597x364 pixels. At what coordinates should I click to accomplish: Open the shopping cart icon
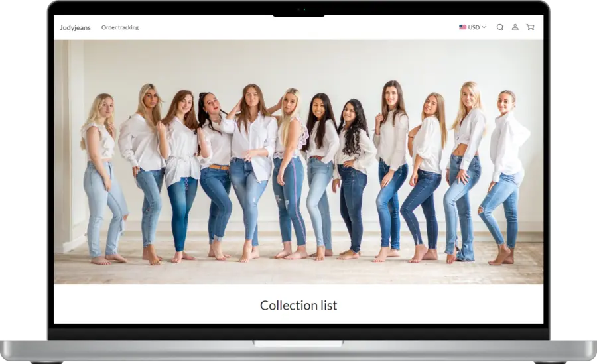point(531,27)
